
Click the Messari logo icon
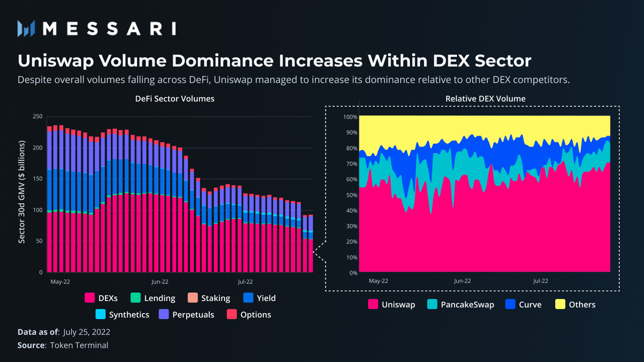26,29
